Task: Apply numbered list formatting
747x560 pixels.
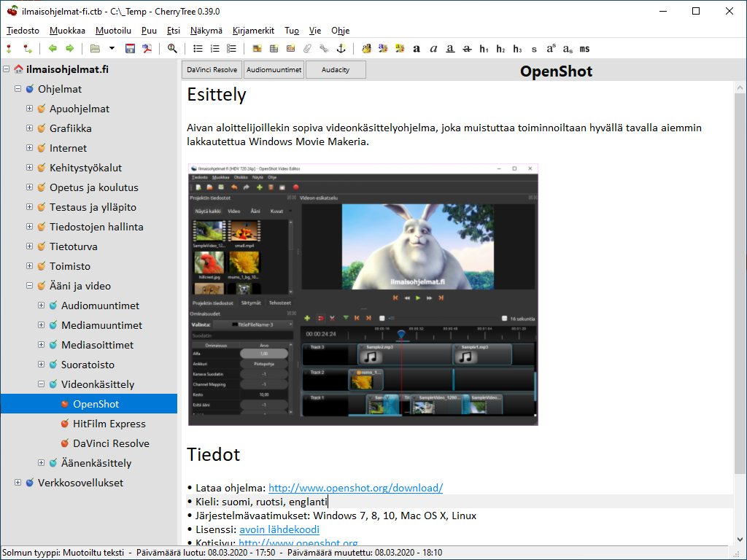Action: coord(215,49)
